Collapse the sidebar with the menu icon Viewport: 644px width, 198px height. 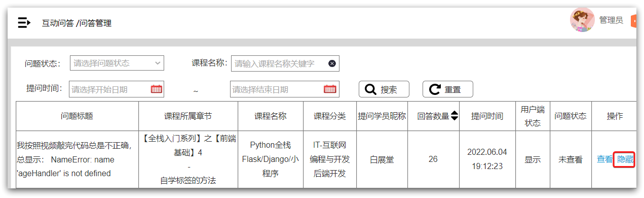point(24,23)
